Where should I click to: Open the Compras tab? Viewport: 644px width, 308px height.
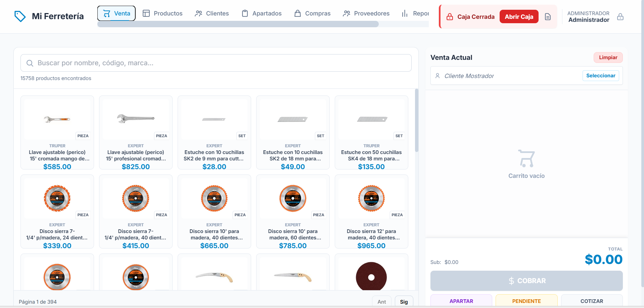click(x=312, y=13)
